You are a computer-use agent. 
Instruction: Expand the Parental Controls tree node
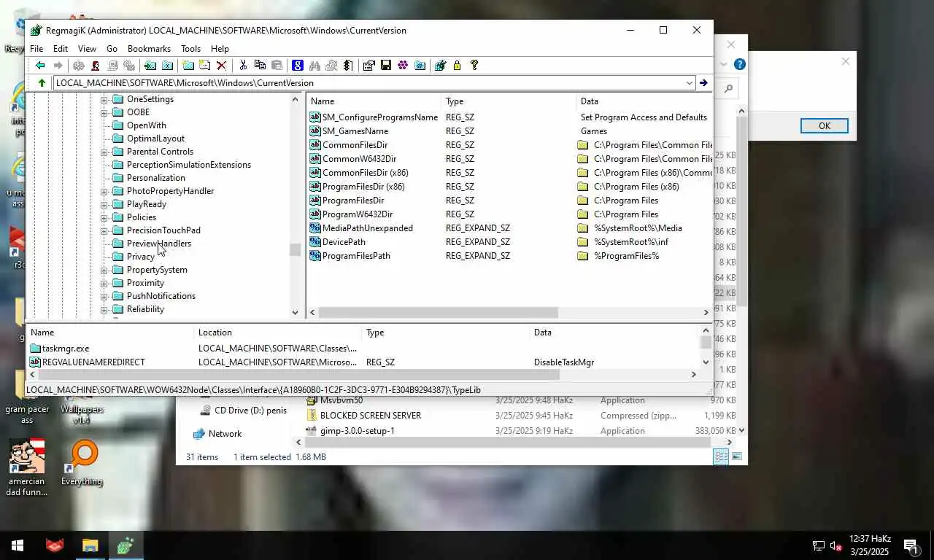(x=104, y=152)
